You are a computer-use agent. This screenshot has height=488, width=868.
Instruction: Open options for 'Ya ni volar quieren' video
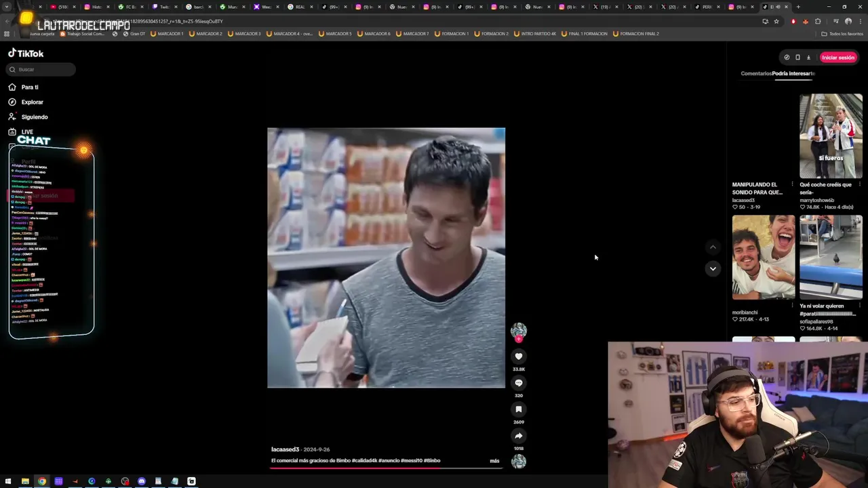[860, 306]
